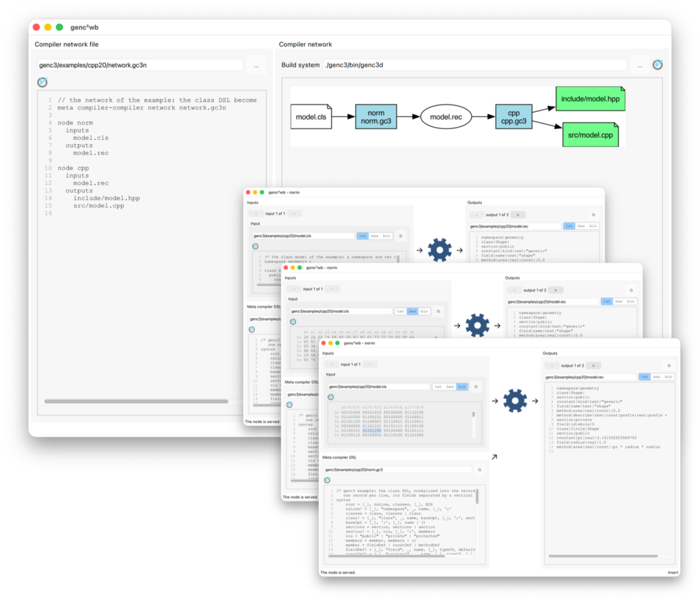This screenshot has height=604, width=700.
Task: Switch the input to hex view in the txt-view norm window
Action: coord(375,236)
